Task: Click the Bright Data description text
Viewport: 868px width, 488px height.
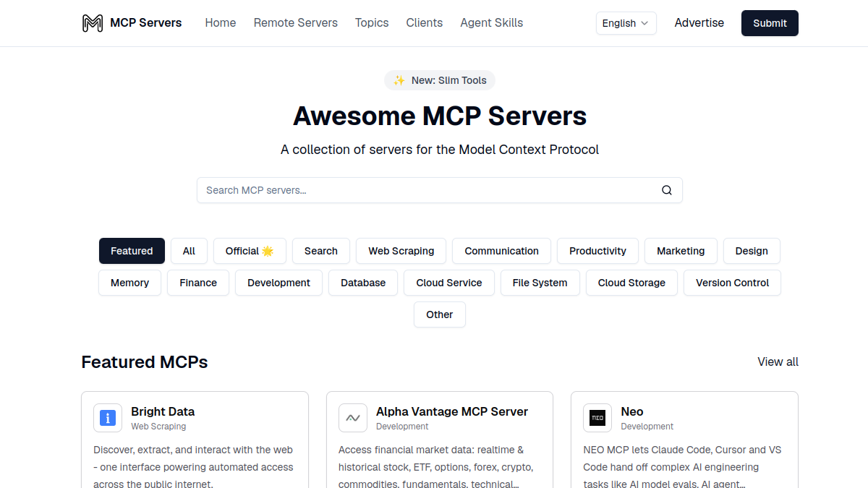Action: [194, 467]
